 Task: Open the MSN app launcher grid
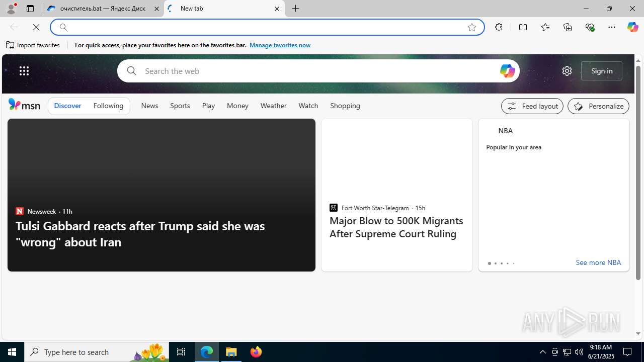(x=24, y=71)
